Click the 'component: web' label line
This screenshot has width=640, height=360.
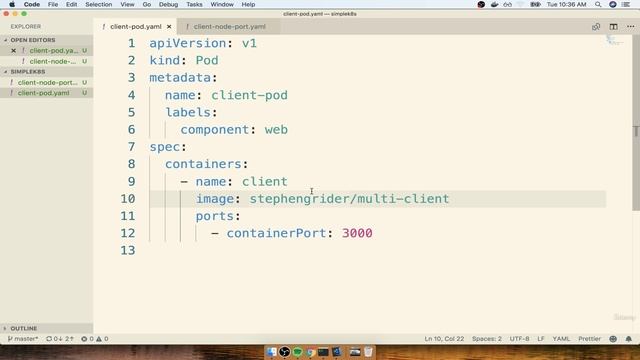[234, 130]
